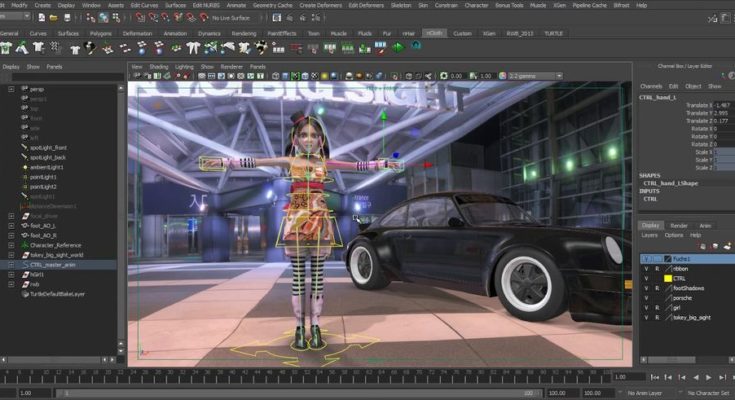Open the Channels menu in Channel Box

651,86
